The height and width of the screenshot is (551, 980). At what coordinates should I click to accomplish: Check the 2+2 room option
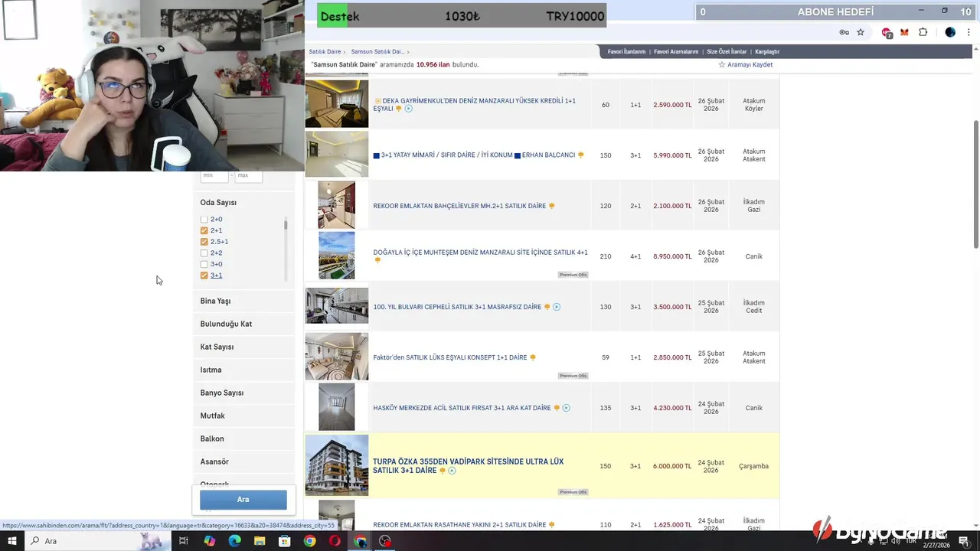[x=204, y=253]
